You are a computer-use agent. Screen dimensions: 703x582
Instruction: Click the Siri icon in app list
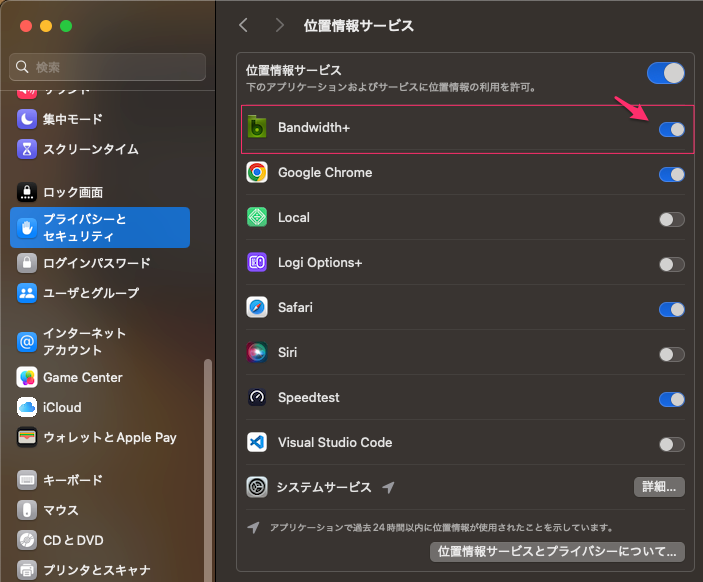point(257,353)
